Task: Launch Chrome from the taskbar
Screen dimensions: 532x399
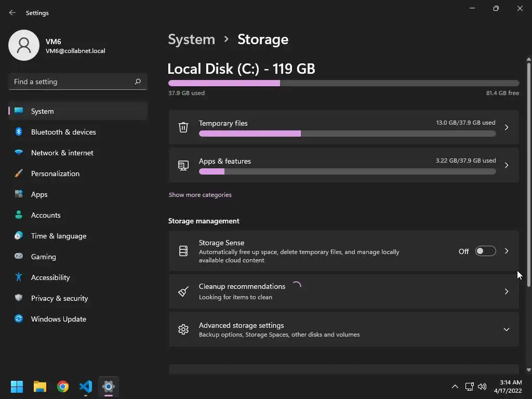Action: 63,387
